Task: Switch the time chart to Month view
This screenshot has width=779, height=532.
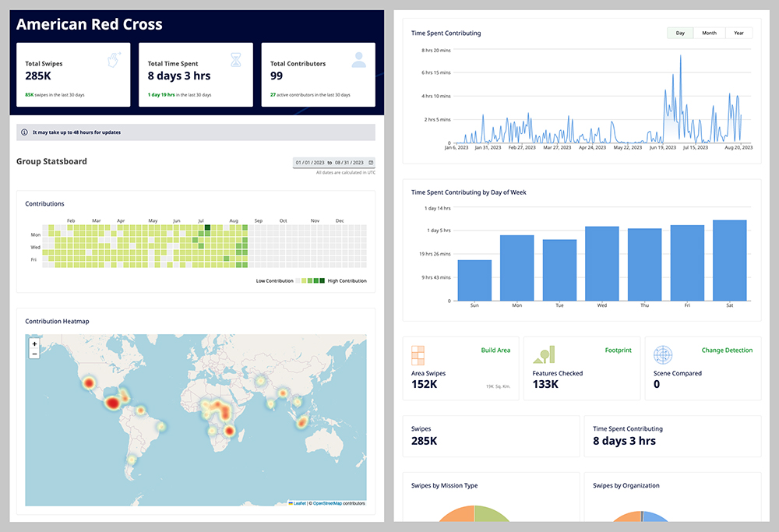Action: point(709,33)
